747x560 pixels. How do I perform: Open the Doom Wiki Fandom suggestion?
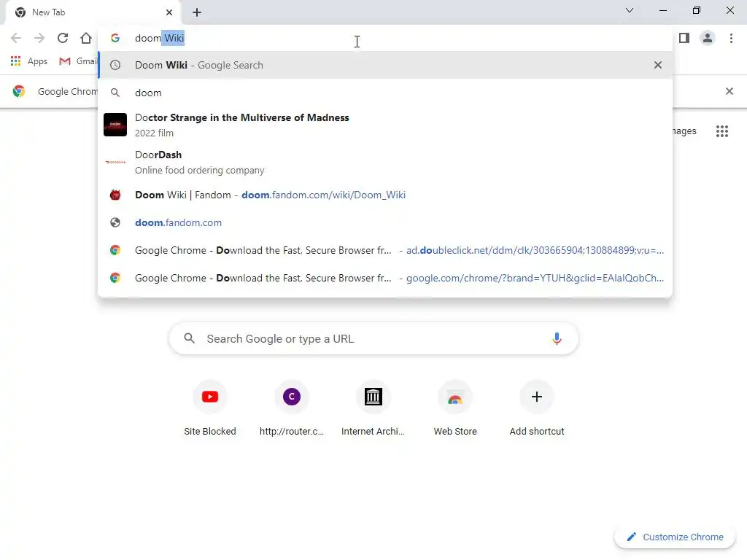pyautogui.click(x=385, y=195)
